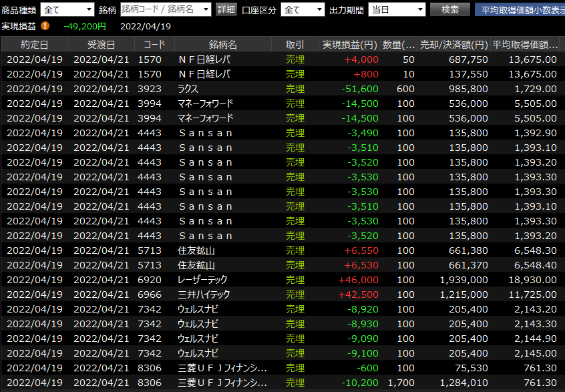Click the 平均取得価額小数表示 button
The width and height of the screenshot is (565, 392).
point(520,9)
